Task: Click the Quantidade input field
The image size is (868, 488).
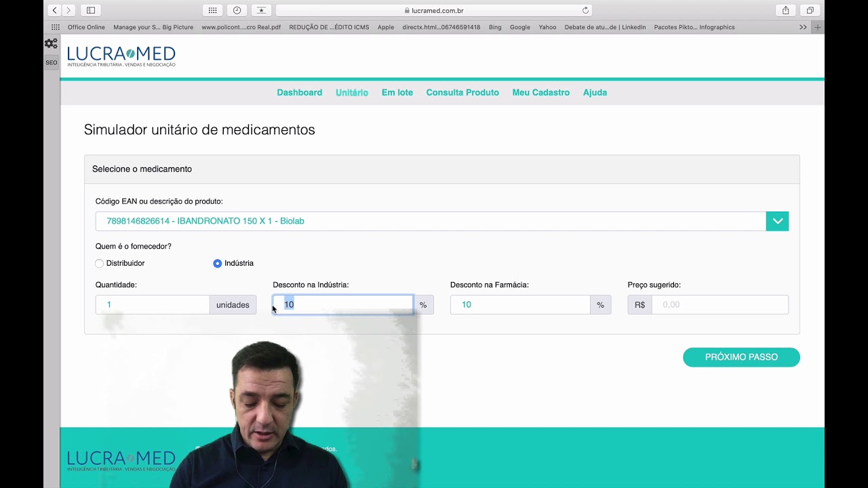Action: click(153, 305)
